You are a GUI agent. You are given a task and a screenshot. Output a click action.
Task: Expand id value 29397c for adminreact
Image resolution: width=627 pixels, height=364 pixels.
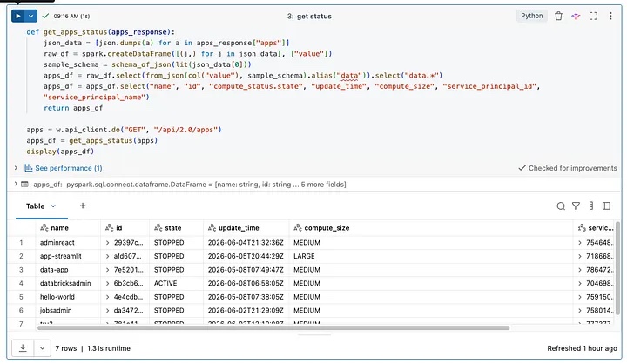[108, 243]
